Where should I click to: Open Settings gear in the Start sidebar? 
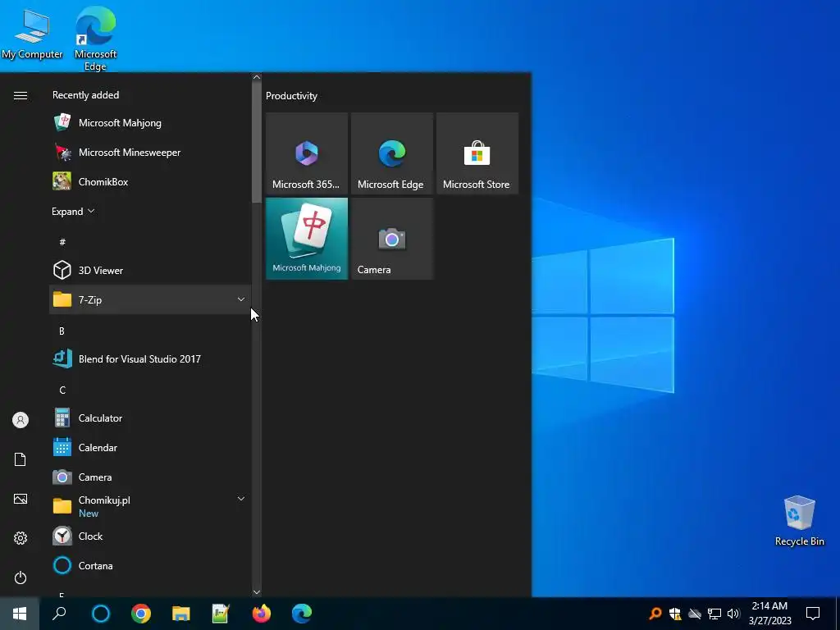(21, 538)
